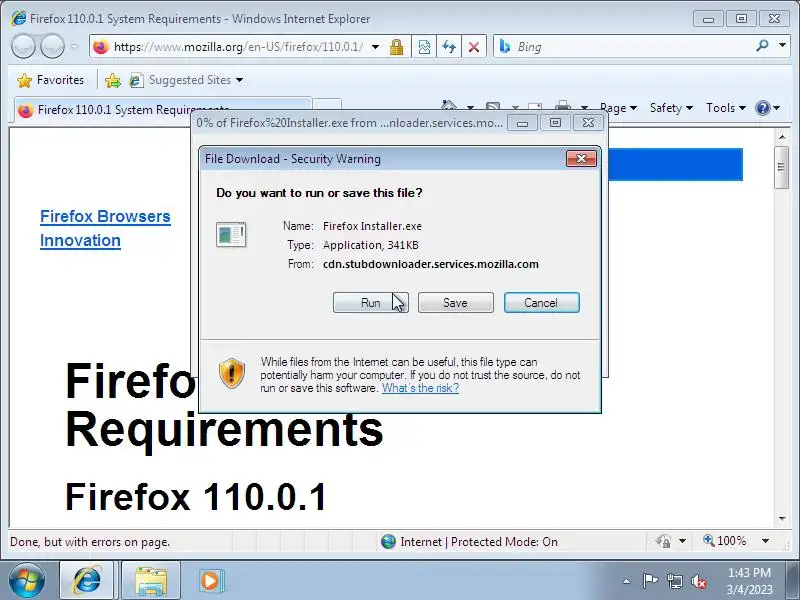Click the Internet Protected Mode status text

click(x=479, y=542)
